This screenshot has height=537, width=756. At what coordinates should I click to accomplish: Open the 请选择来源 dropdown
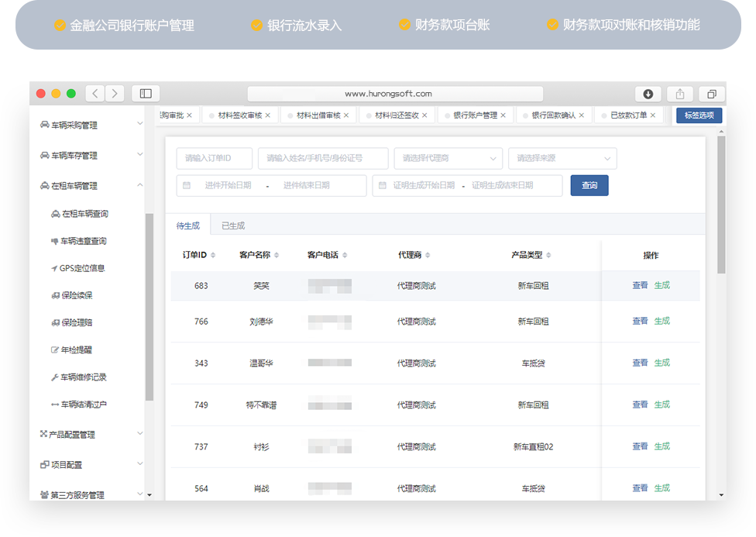[x=562, y=158]
